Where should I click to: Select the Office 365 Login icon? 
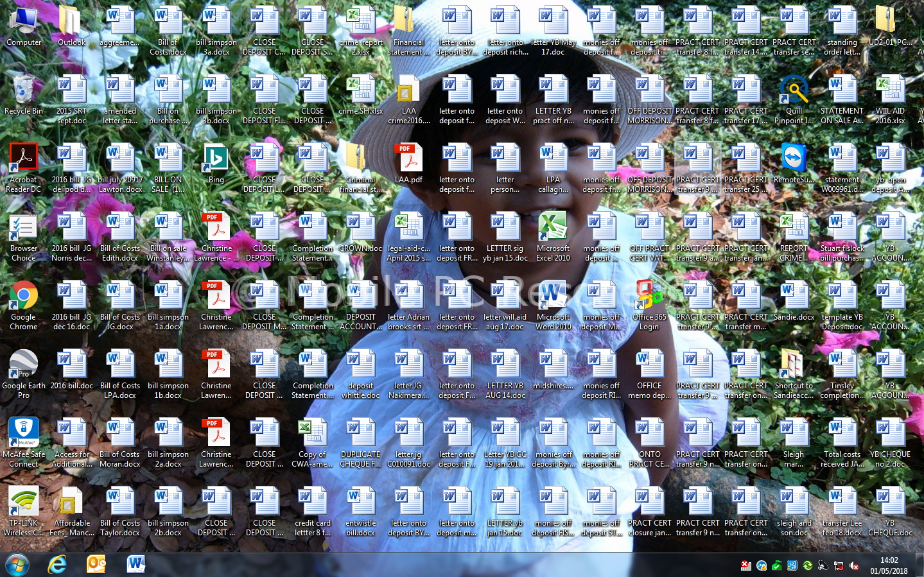[649, 297]
